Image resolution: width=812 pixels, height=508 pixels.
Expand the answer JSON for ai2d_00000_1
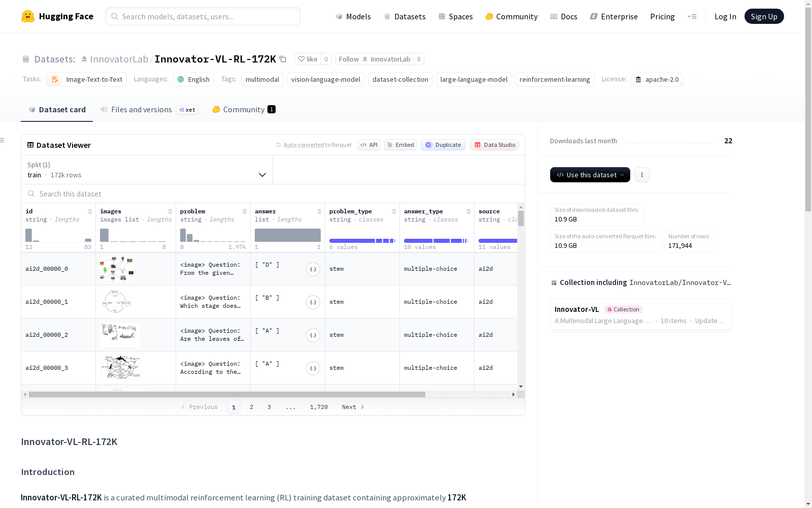point(313,302)
